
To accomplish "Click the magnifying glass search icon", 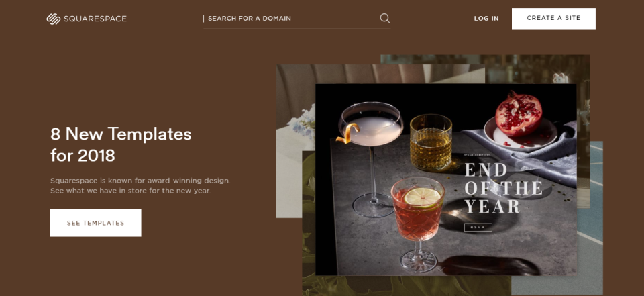I will [x=385, y=19].
